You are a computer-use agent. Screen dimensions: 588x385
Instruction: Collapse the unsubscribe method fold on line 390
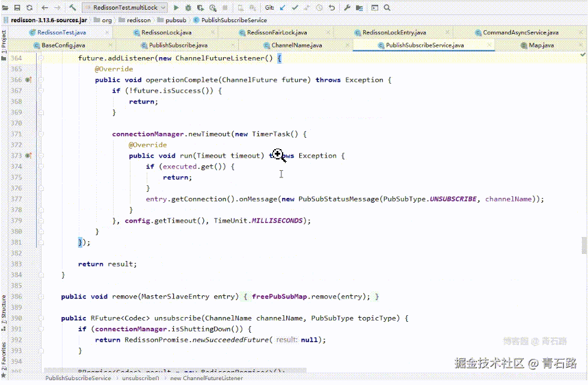click(41, 318)
